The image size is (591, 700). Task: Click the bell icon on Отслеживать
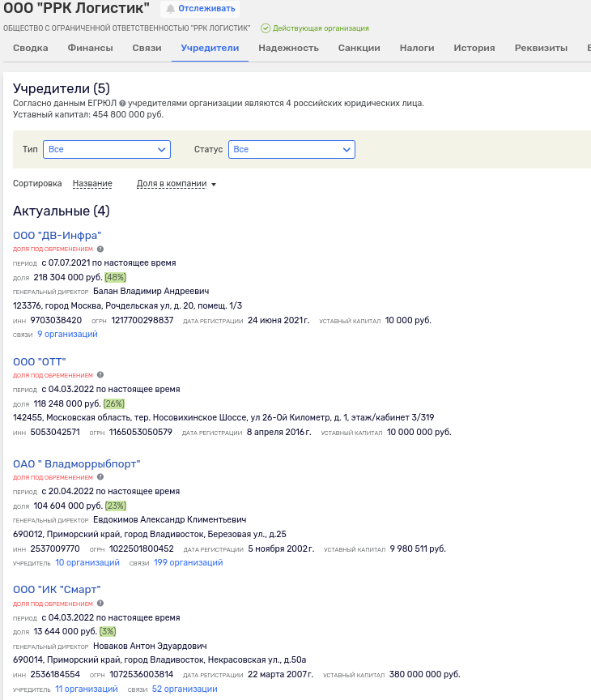click(x=170, y=9)
